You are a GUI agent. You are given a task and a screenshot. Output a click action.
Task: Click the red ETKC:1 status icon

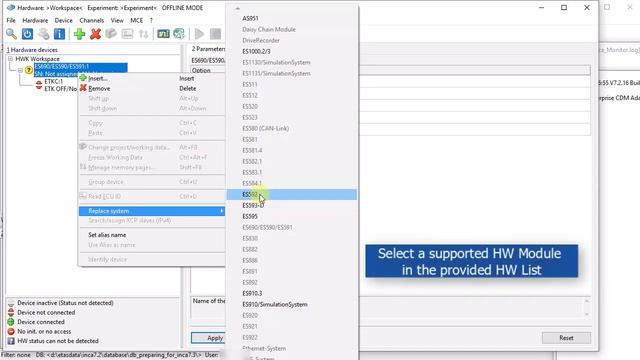tap(39, 84)
